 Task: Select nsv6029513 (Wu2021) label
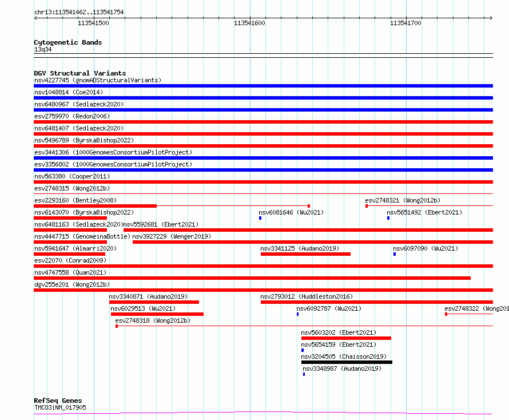click(x=143, y=308)
